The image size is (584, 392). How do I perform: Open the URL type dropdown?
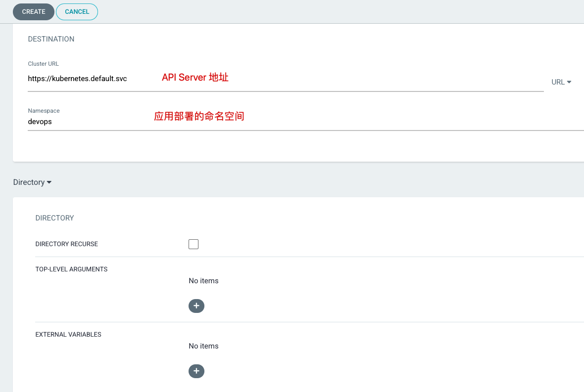[x=561, y=82]
